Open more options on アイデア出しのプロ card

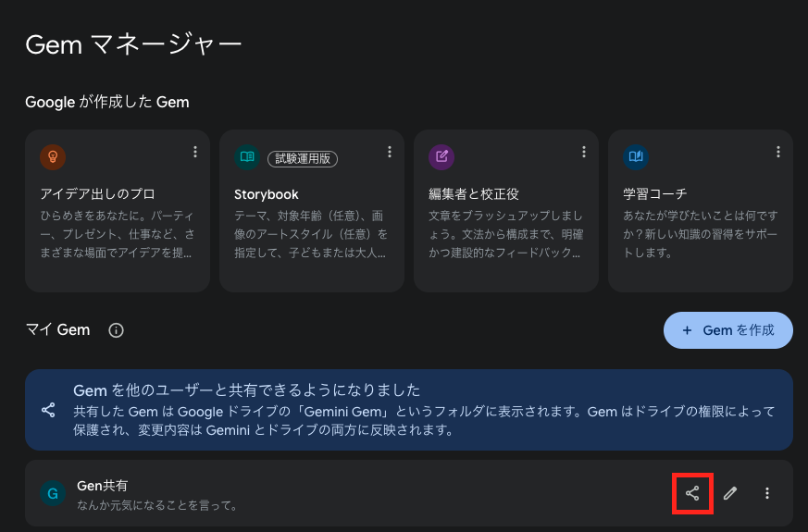click(195, 152)
